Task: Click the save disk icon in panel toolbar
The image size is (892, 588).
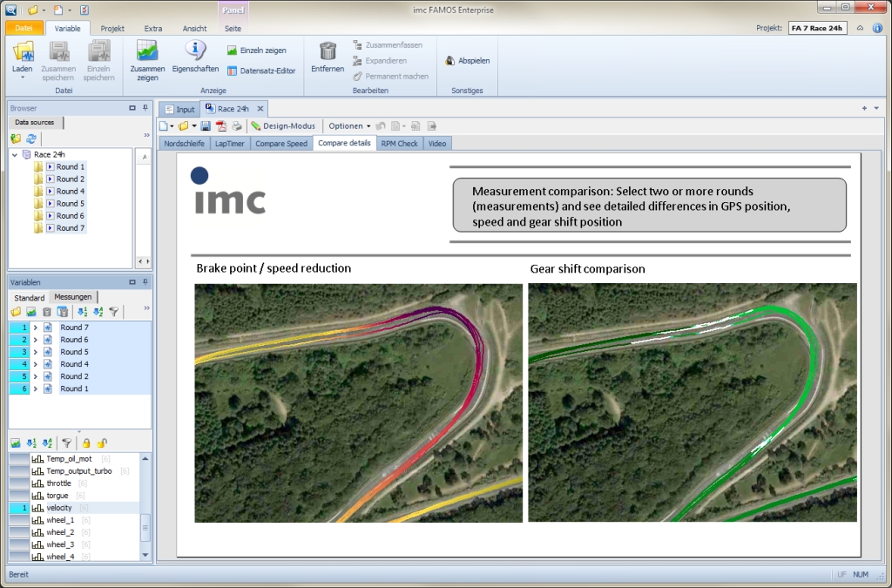Action: 206,126
